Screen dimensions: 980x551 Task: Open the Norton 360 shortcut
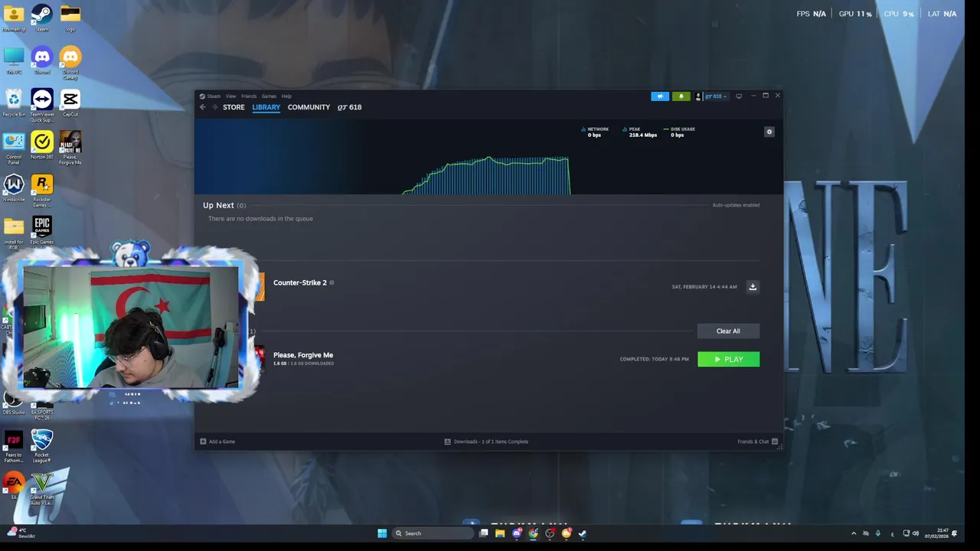click(x=42, y=145)
